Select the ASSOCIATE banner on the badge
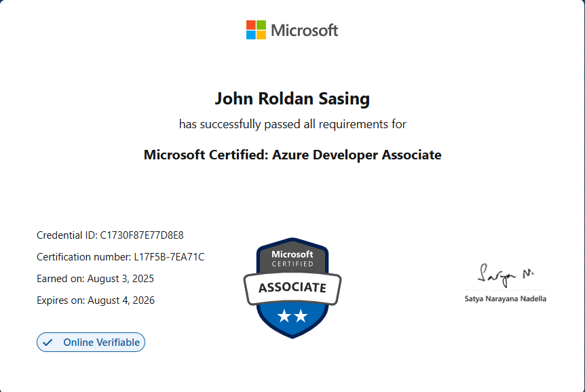This screenshot has height=392, width=585. tap(292, 287)
